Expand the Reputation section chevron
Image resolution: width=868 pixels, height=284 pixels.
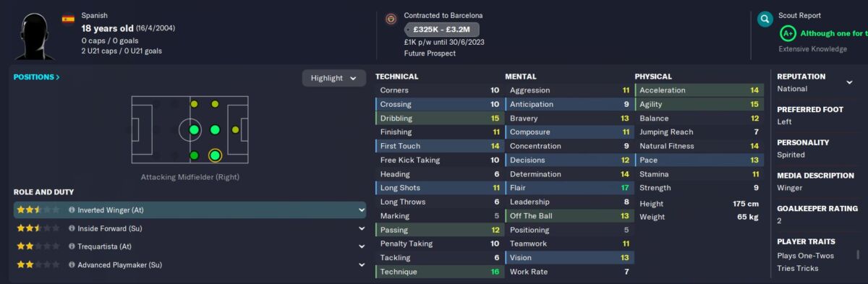[x=849, y=82]
